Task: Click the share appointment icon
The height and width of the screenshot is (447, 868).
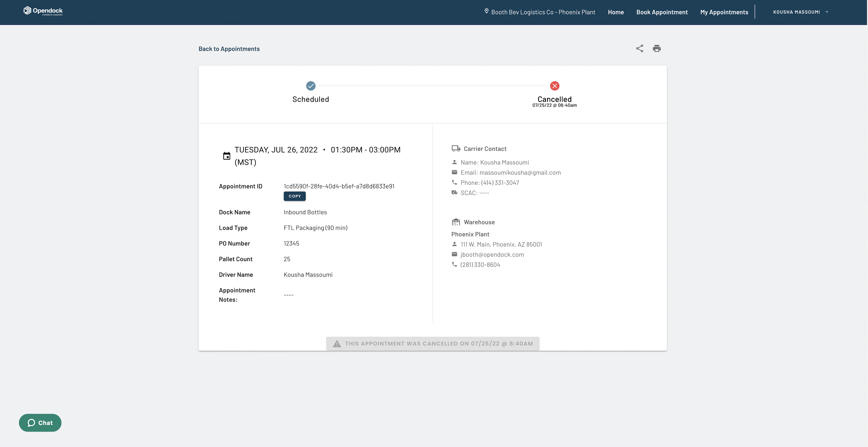Action: pos(639,48)
